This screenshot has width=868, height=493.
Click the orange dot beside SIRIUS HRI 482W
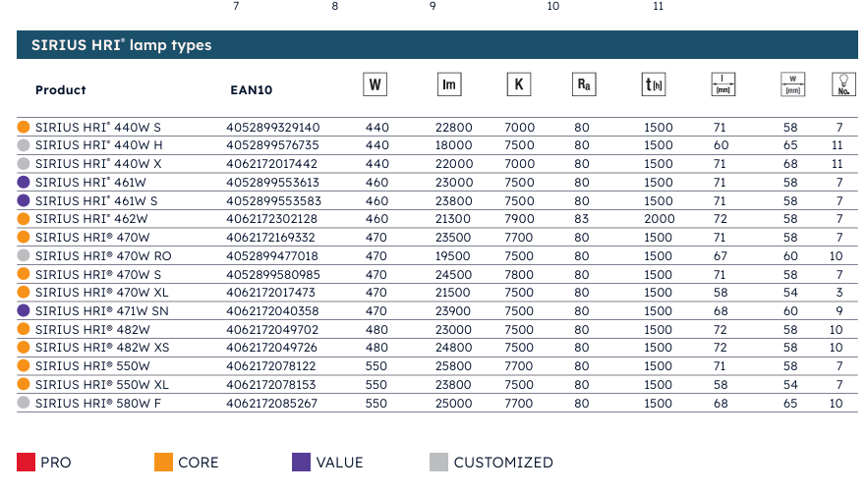[24, 329]
